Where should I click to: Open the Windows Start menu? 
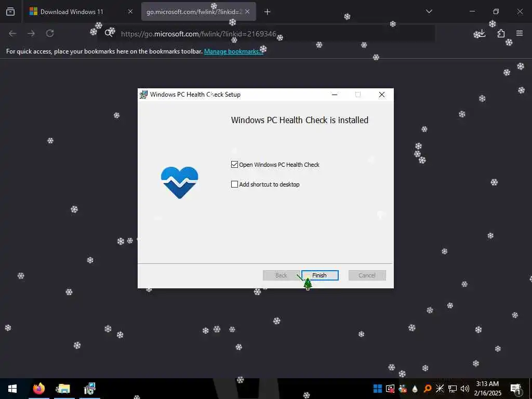click(12, 389)
